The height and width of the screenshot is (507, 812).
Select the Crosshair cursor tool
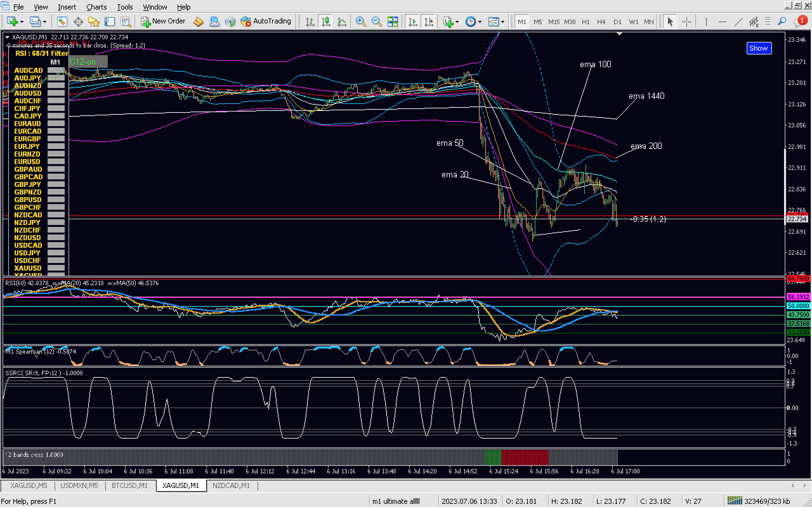686,22
